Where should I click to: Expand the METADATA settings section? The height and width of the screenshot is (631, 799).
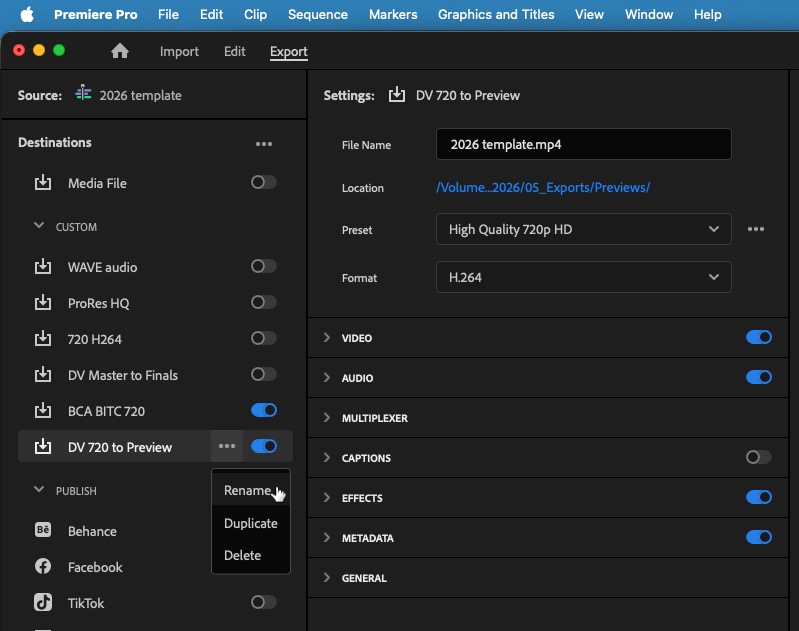(327, 537)
